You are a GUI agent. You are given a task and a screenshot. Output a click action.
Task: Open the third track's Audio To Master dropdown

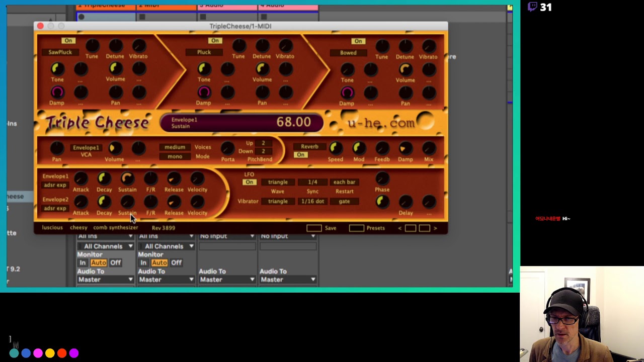(x=227, y=280)
